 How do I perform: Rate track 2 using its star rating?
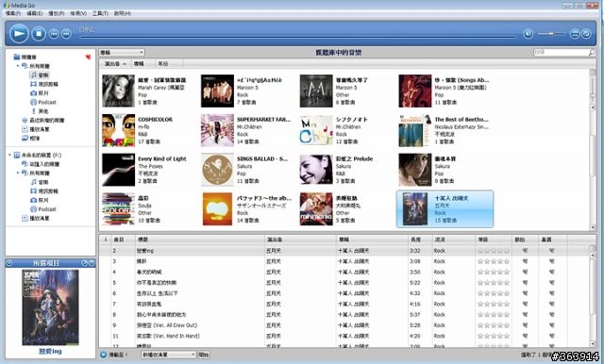(494, 251)
